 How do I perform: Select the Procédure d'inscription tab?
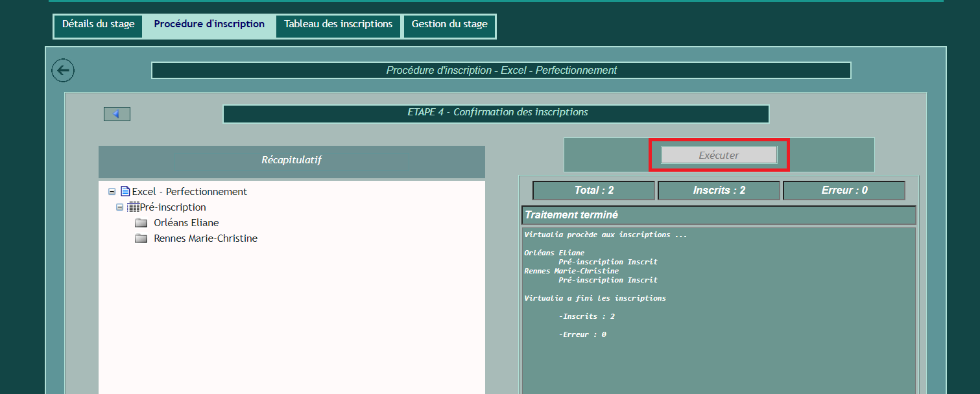pyautogui.click(x=209, y=25)
